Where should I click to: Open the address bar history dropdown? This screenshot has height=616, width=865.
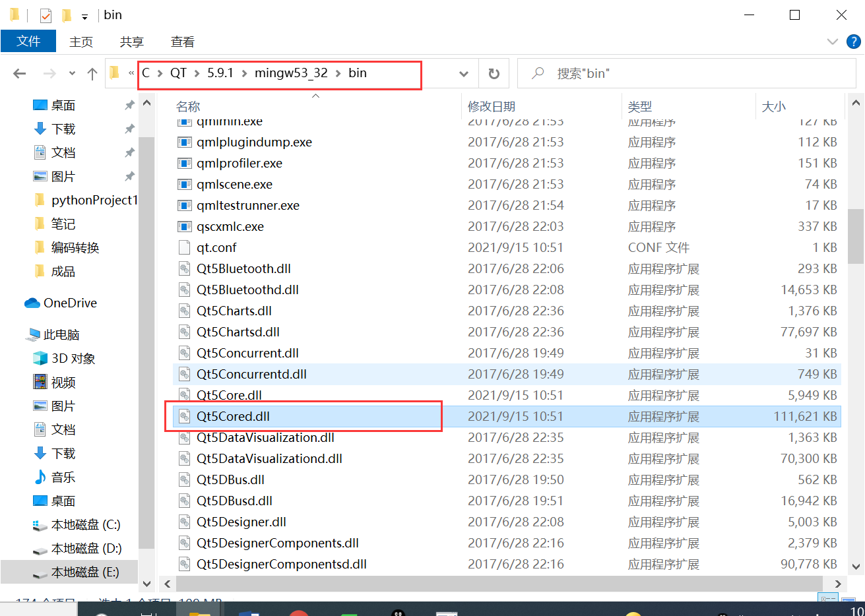pyautogui.click(x=464, y=73)
